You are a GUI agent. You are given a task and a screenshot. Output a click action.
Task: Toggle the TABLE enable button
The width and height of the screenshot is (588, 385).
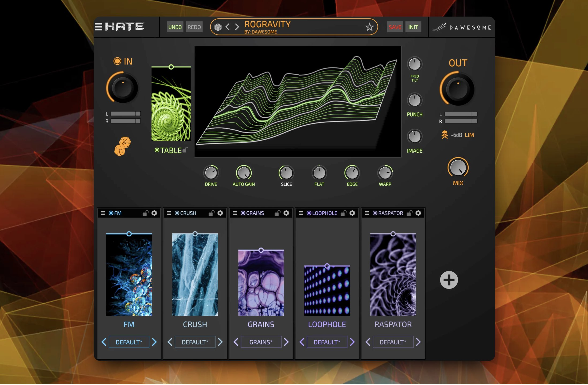point(157,150)
